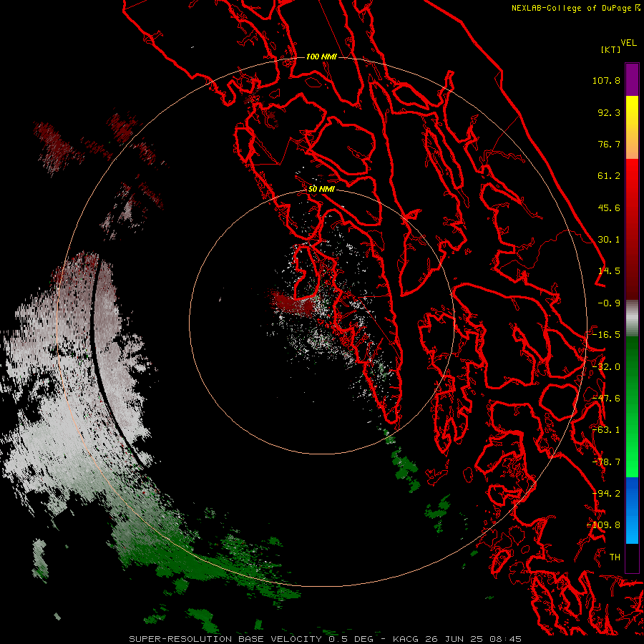Image resolution: width=644 pixels, height=644 pixels.
Task: Click the purple segment of velocity color bar
Action: [x=632, y=79]
